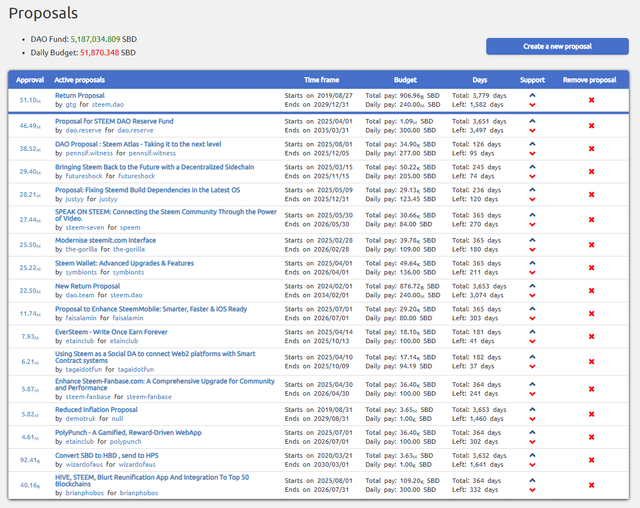The height and width of the screenshot is (508, 640).
Task: Open PolyPunch Gamified WebApp proposal link
Action: [x=128, y=433]
